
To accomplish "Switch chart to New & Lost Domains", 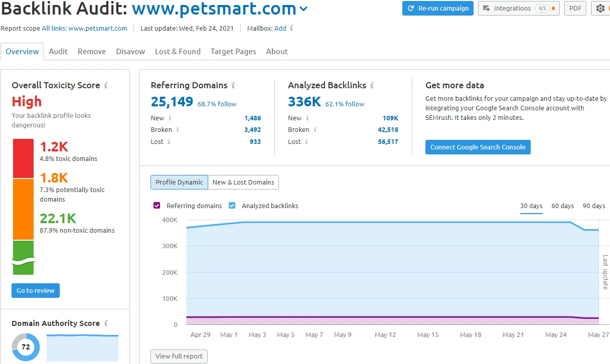I will 243,182.
